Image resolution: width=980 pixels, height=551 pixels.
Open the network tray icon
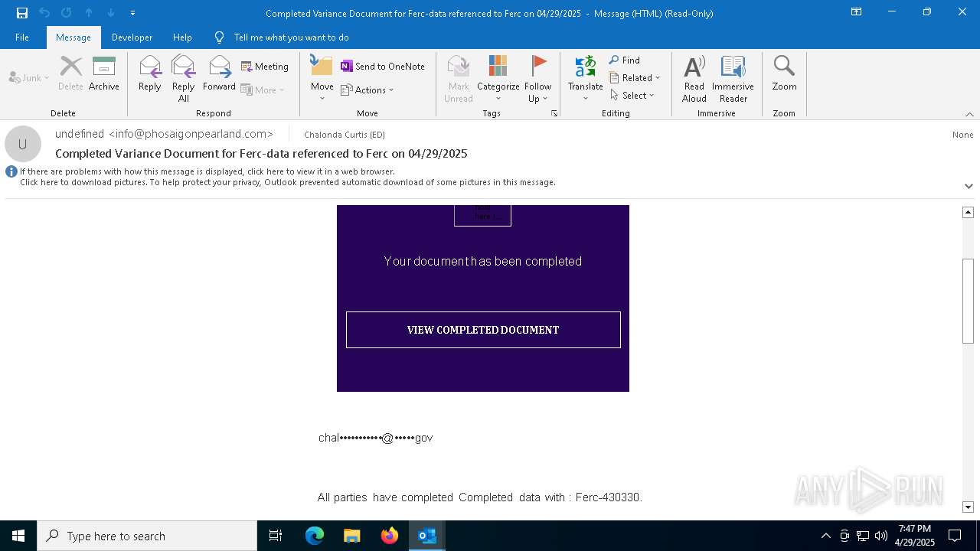[863, 536]
